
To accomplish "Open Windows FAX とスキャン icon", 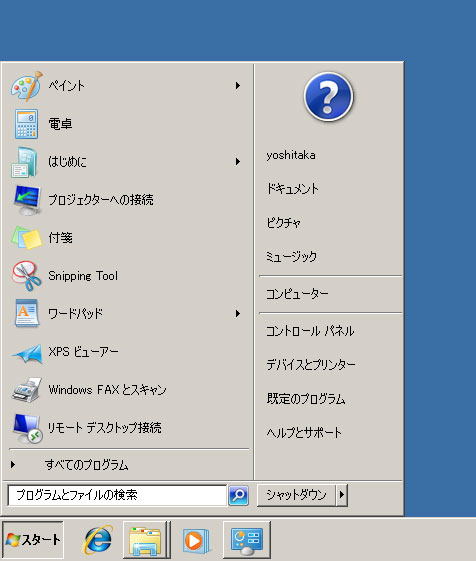I will [x=26, y=390].
